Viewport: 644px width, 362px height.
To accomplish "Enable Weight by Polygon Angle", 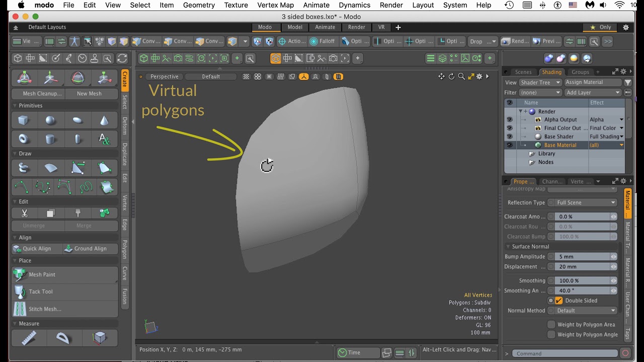I will [x=551, y=334].
